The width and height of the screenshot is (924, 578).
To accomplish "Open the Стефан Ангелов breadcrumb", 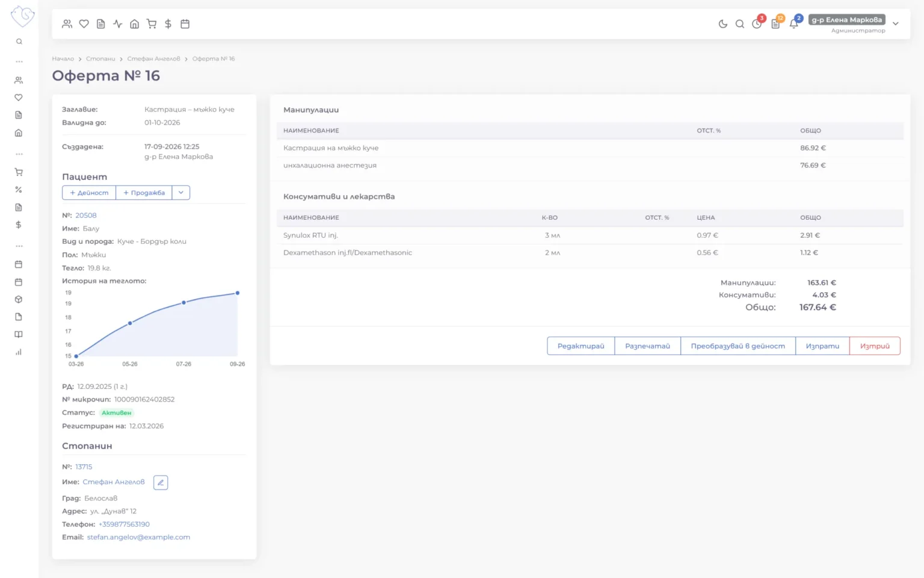I will coord(154,59).
